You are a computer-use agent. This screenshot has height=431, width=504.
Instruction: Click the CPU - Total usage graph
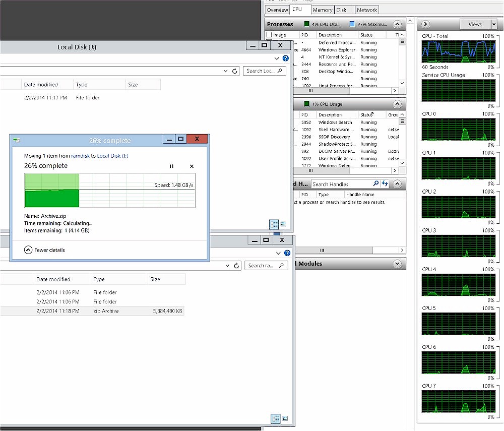[458, 51]
